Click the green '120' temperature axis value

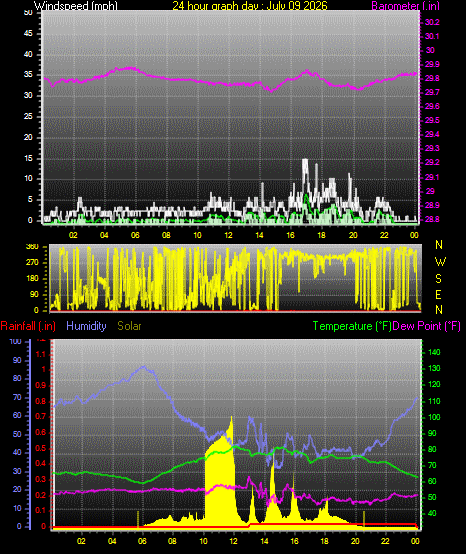pos(434,384)
